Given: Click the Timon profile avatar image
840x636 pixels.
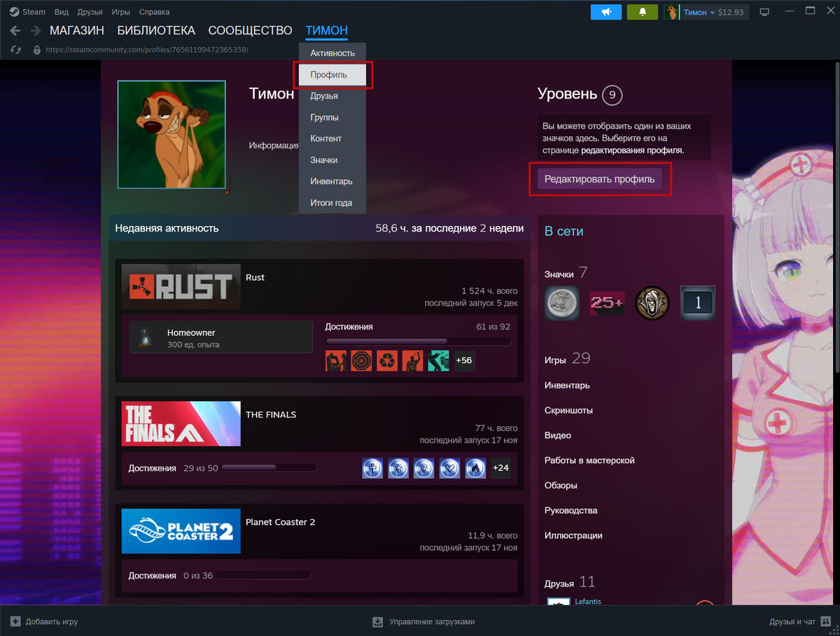Looking at the screenshot, I should coord(171,134).
